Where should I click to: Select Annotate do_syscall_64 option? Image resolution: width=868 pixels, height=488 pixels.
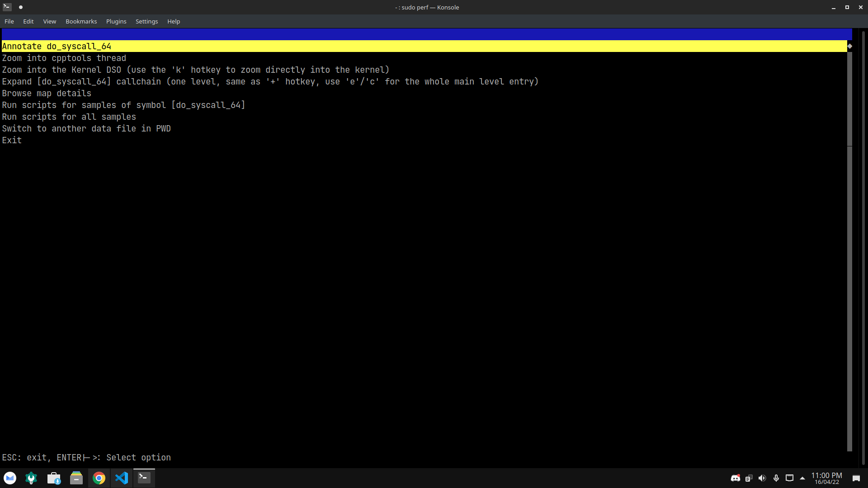tap(57, 46)
